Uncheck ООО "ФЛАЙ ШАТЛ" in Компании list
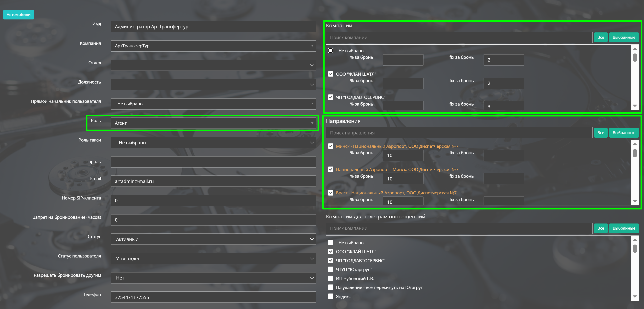This screenshot has width=644, height=309. [x=330, y=74]
